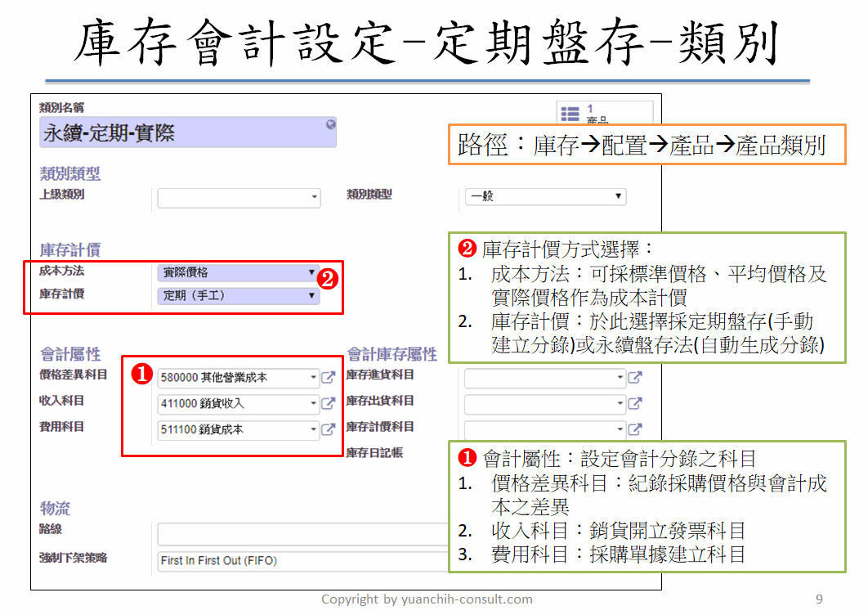Viewport: 868px width, 615px height.
Task: Open external link for 收入科目 account
Action: point(329,403)
